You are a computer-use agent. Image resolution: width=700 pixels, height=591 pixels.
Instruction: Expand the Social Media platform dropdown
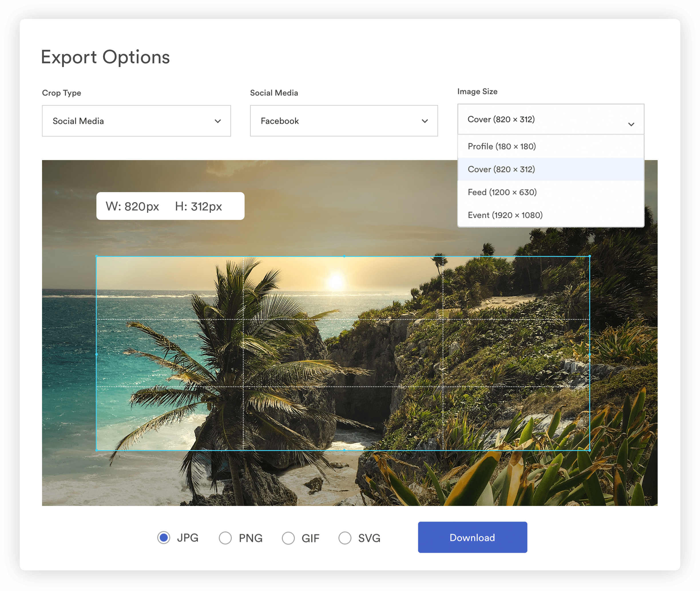[x=344, y=121]
